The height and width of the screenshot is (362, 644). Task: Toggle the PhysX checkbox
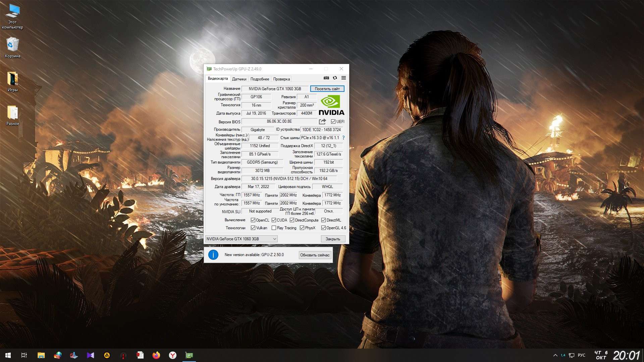[x=302, y=228]
